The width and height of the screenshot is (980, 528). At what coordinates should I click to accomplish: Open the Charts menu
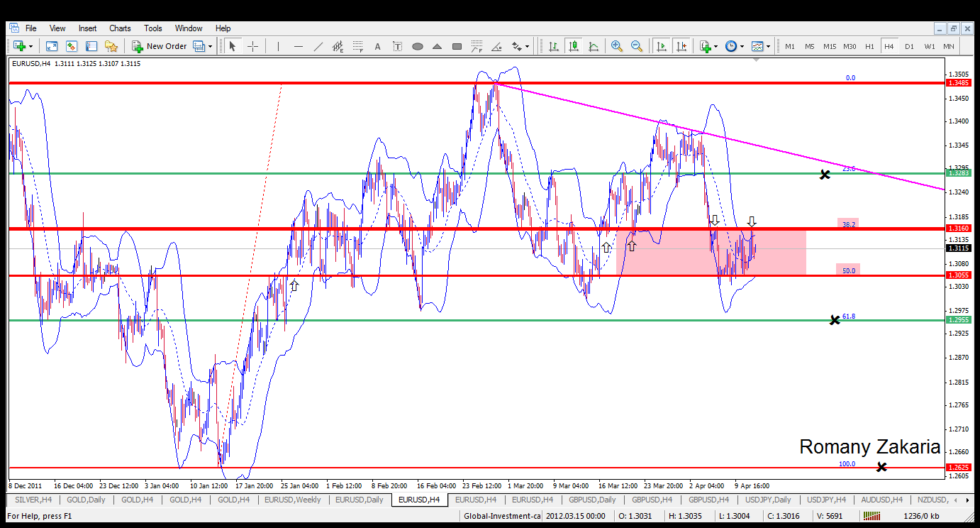120,28
